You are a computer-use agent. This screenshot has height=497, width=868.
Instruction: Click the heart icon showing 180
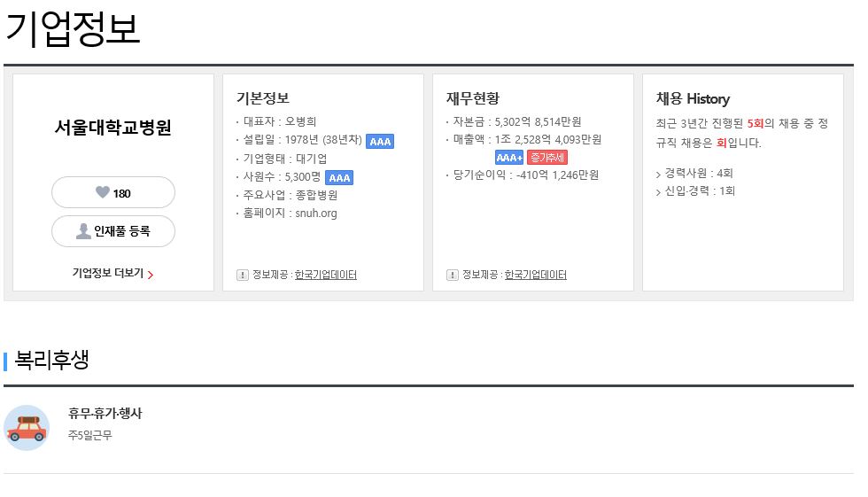tap(103, 192)
